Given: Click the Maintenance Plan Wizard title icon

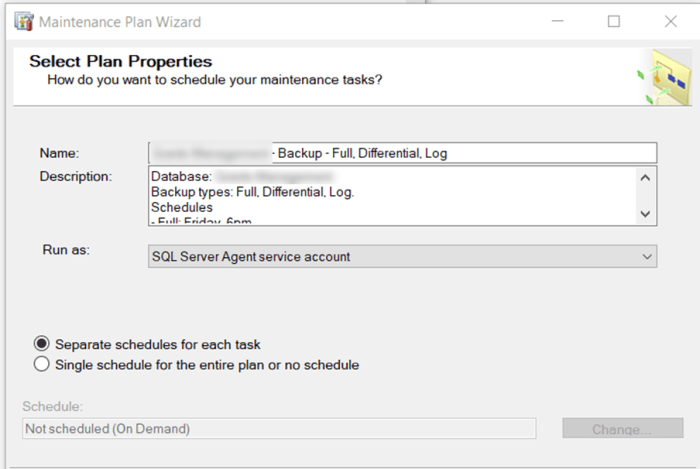Looking at the screenshot, I should tap(24, 21).
